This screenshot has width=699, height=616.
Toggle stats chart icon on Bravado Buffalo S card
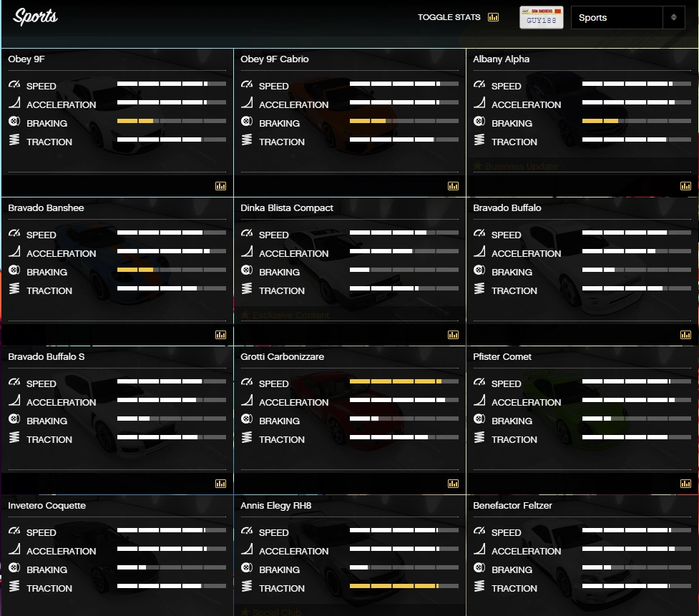220,484
